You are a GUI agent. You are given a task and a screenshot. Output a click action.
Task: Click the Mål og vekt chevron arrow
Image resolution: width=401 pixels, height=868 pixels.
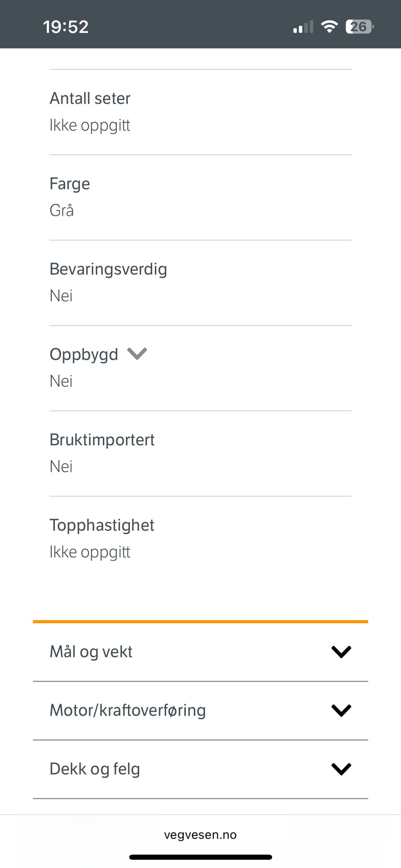[x=341, y=652]
